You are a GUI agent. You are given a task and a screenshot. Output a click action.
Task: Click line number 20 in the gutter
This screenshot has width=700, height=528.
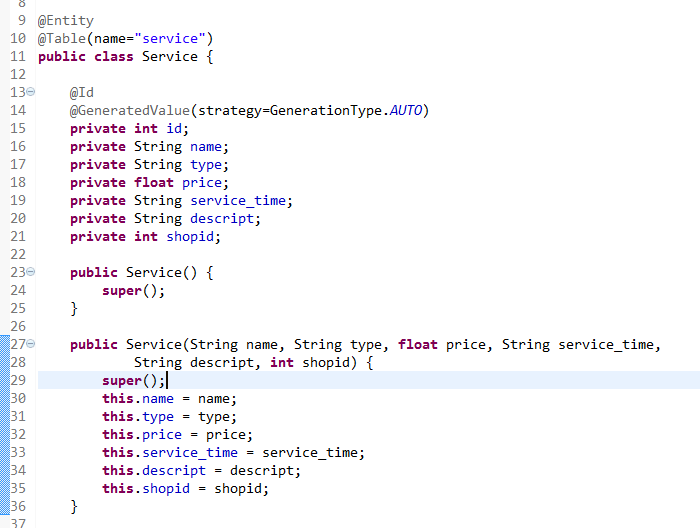[18, 219]
